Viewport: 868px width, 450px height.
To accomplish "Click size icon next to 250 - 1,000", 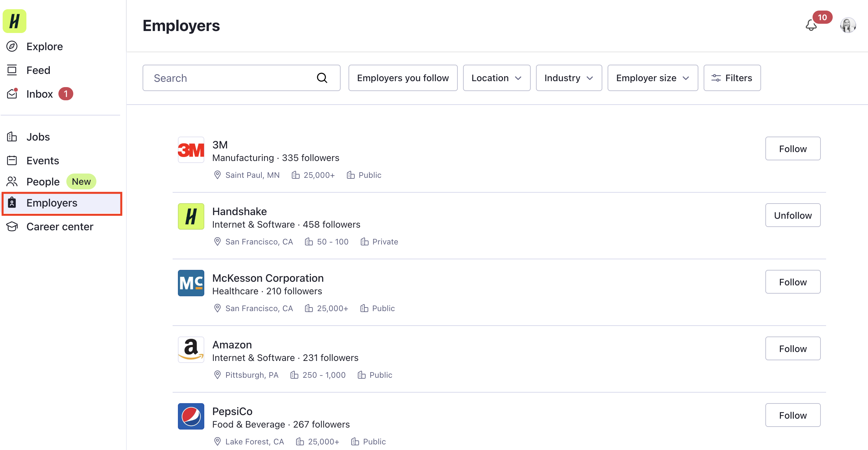I will tap(294, 375).
